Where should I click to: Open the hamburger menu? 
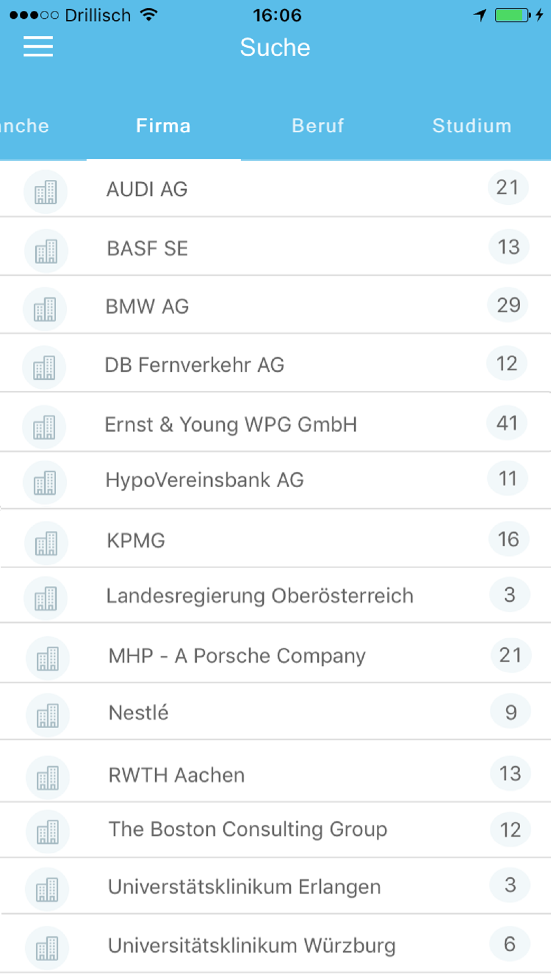click(38, 46)
